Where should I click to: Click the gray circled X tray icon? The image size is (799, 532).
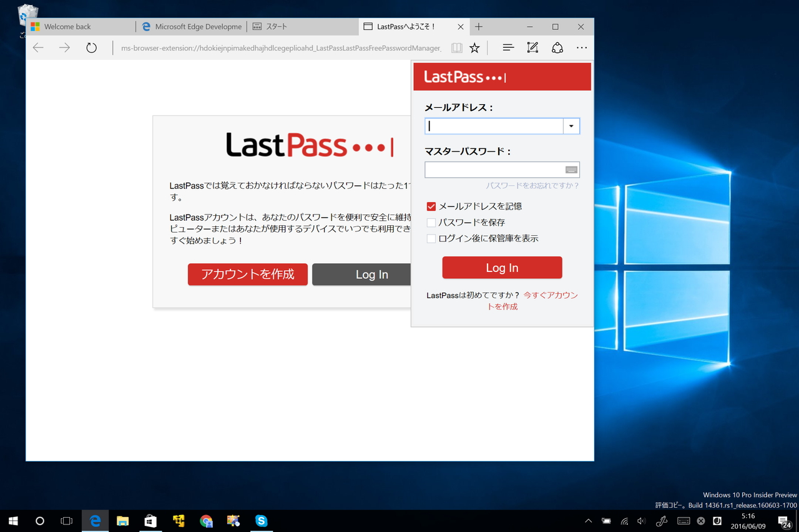tap(701, 521)
